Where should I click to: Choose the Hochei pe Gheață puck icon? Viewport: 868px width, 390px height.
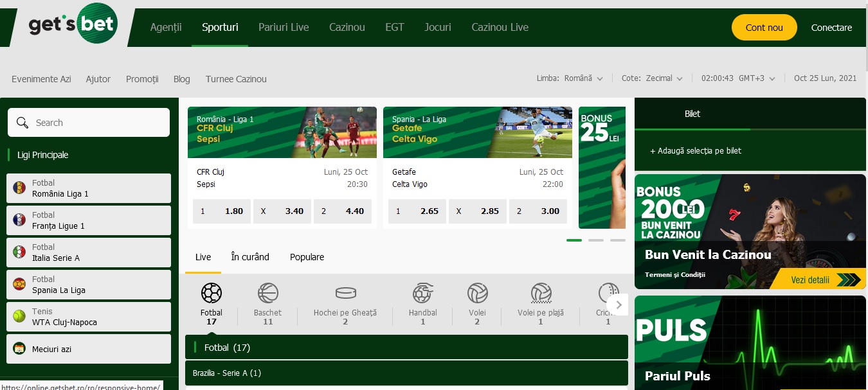pyautogui.click(x=345, y=294)
